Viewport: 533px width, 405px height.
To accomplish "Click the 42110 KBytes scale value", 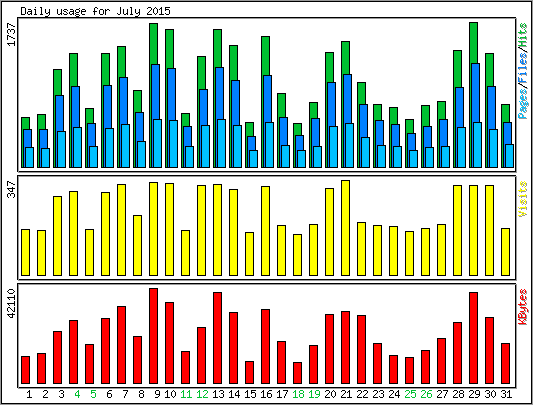I will pyautogui.click(x=12, y=303).
